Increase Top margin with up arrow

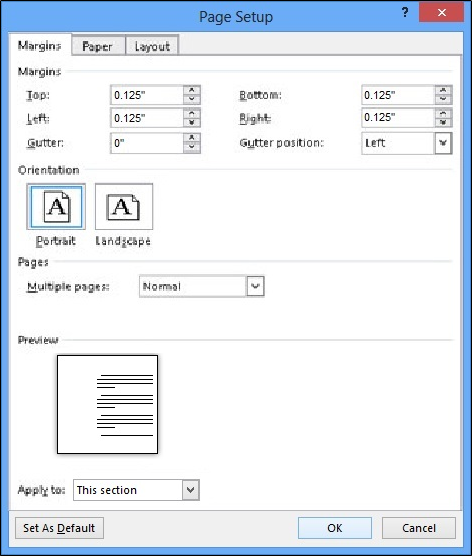coord(192,90)
